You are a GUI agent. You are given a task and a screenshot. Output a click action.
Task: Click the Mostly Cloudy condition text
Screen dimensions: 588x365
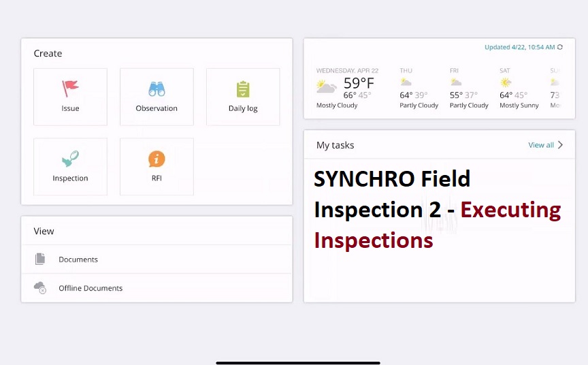point(337,106)
